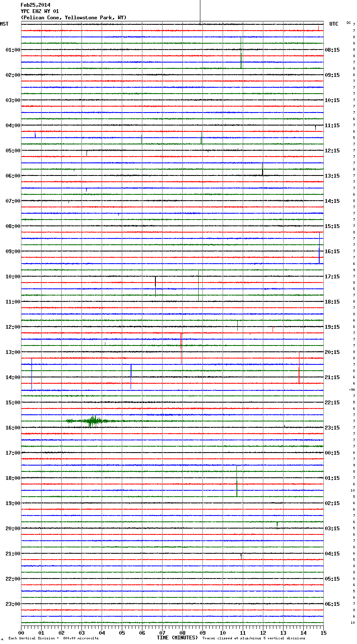Click the 05:15 UTC time label
The image size is (357, 644).
coord(332,579)
